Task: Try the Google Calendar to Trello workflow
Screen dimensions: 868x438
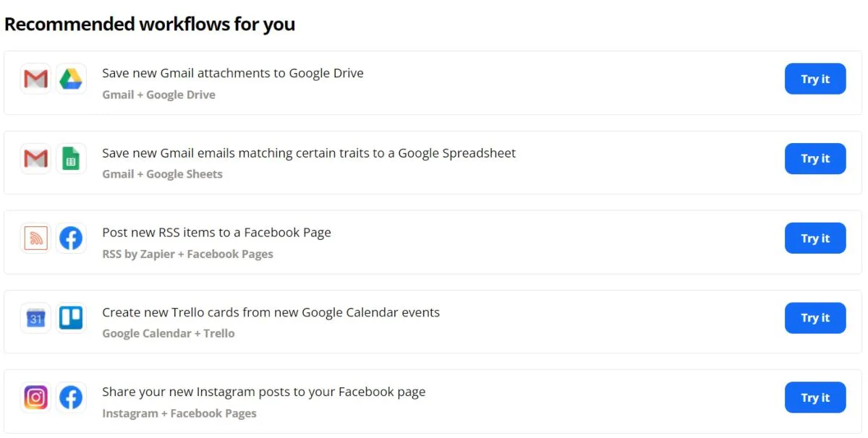Action: click(815, 318)
